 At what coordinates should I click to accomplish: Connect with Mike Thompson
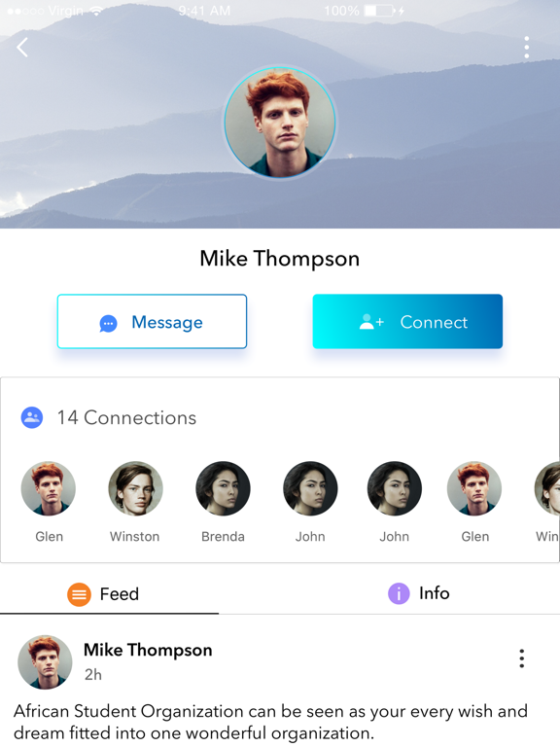click(407, 322)
